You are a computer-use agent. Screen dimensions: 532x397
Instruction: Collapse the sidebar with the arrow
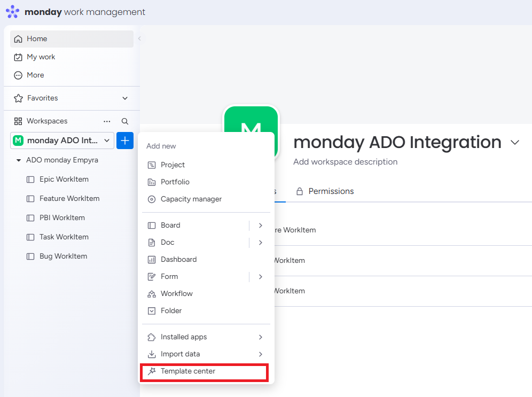pos(139,38)
